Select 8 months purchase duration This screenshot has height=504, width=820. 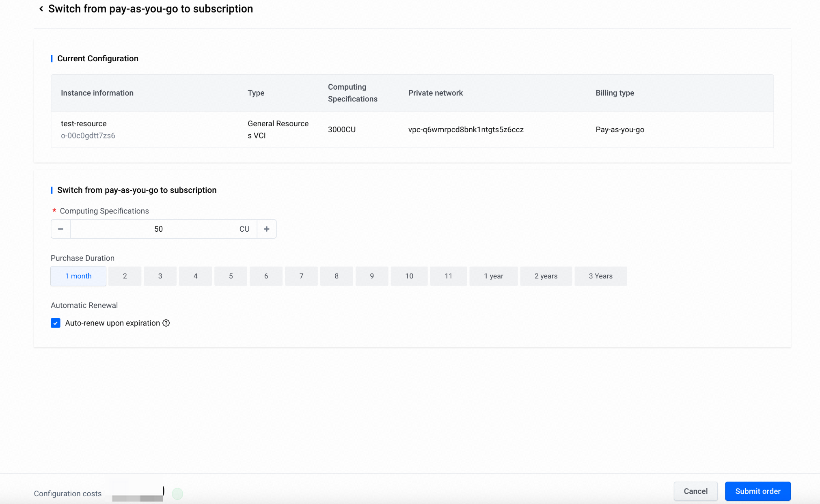(337, 276)
